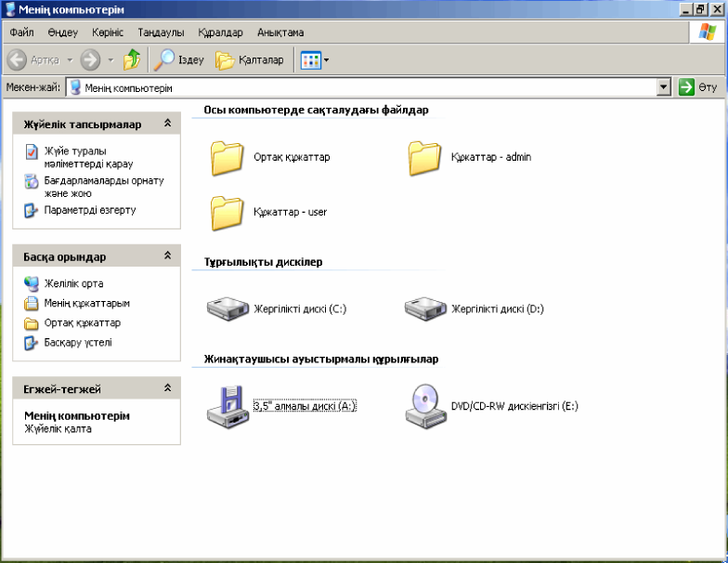Select the DVD/CD-RW E: drive icon
Image resolution: width=728 pixels, height=563 pixels.
tap(425, 407)
